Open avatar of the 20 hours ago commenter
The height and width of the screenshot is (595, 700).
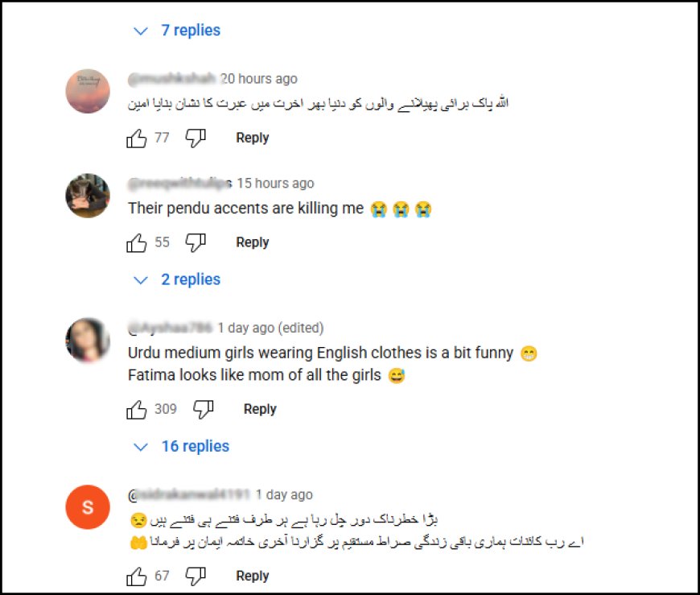click(88, 91)
